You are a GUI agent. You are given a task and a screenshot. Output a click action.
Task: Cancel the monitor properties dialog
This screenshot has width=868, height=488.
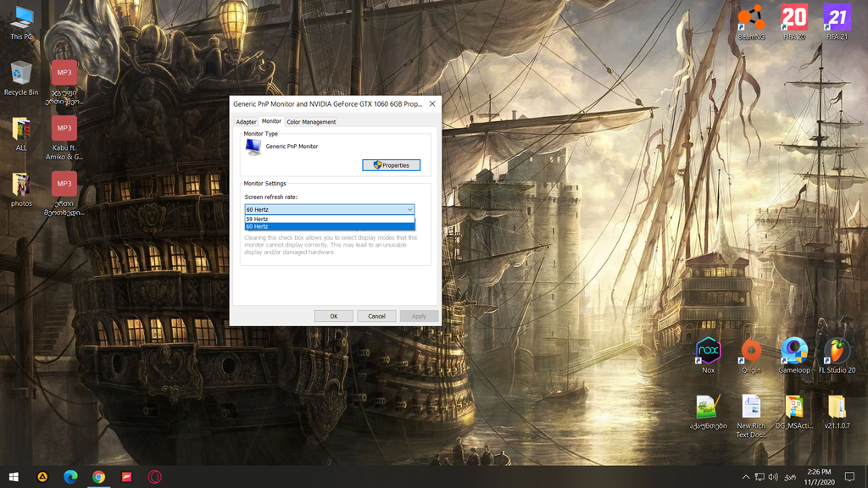376,316
